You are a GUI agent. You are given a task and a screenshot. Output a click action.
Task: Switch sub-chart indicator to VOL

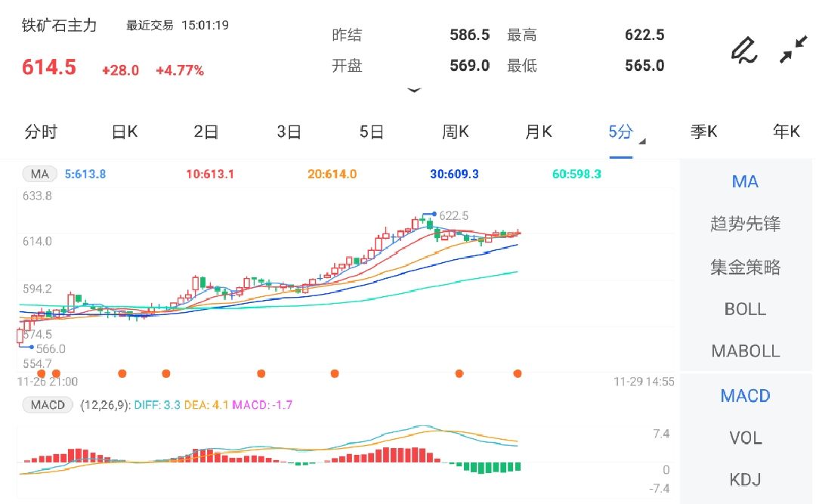pyautogui.click(x=746, y=438)
